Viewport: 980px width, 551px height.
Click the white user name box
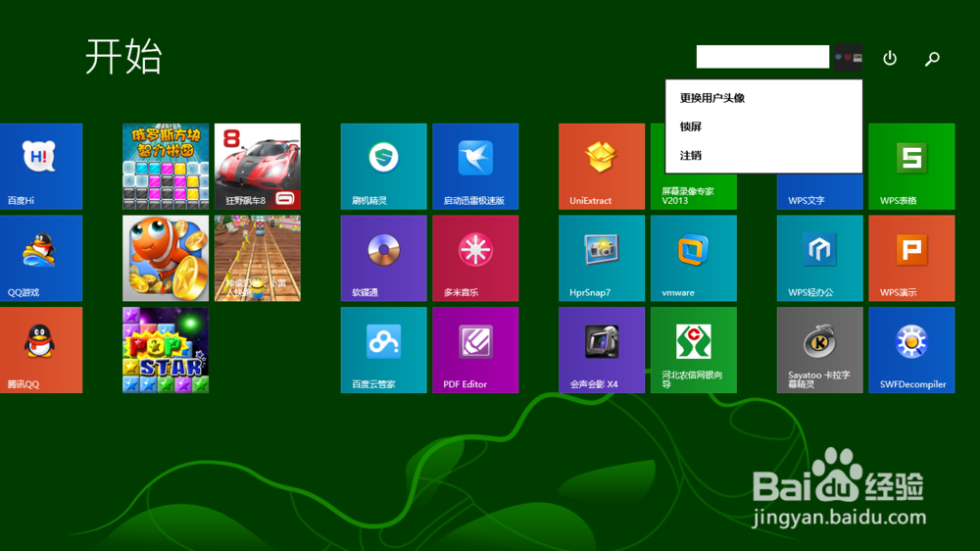tap(762, 56)
